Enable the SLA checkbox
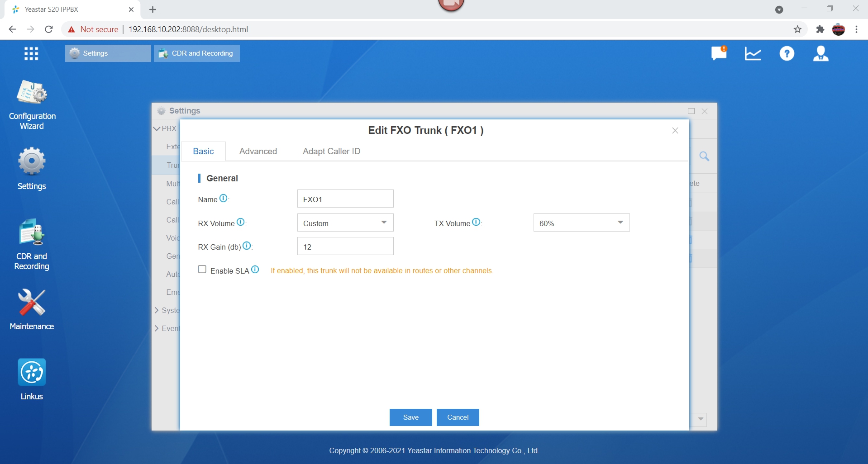Image resolution: width=868 pixels, height=464 pixels. [202, 270]
